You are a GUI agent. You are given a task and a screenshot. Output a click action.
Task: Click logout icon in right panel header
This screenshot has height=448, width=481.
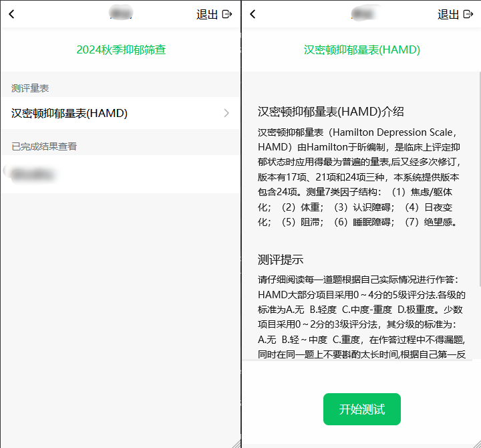(x=468, y=14)
